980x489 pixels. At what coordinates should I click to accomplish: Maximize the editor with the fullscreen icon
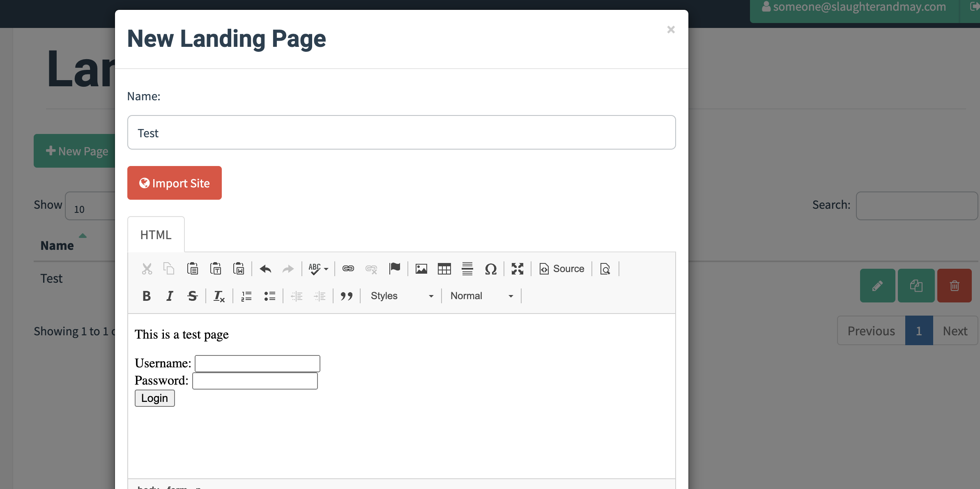coord(517,269)
